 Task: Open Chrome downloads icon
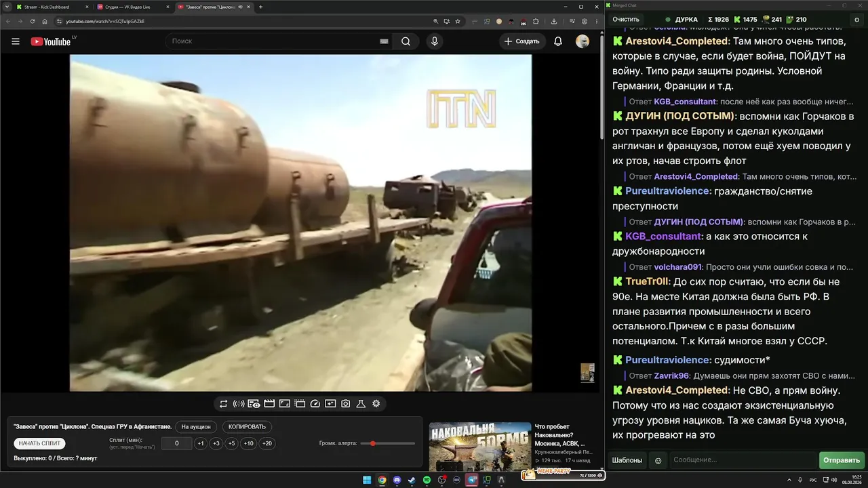coord(554,21)
